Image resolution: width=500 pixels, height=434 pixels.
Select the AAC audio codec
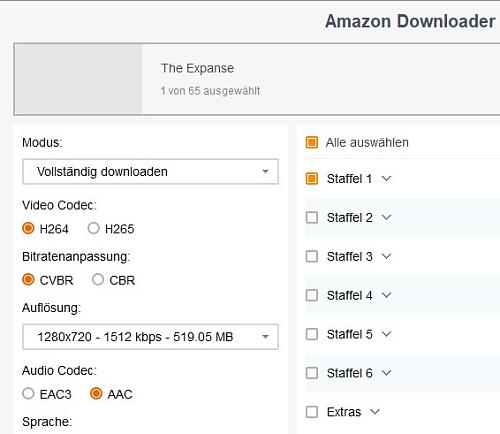click(96, 394)
